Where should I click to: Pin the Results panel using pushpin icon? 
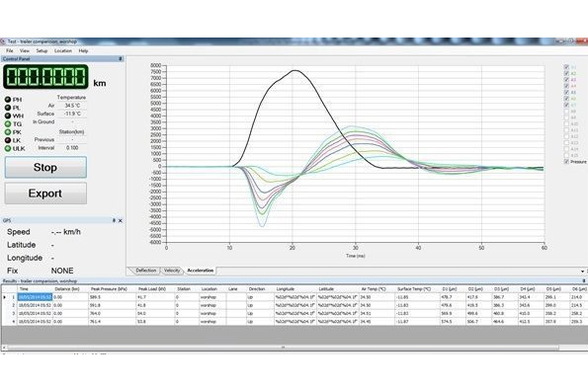[x=583, y=280]
